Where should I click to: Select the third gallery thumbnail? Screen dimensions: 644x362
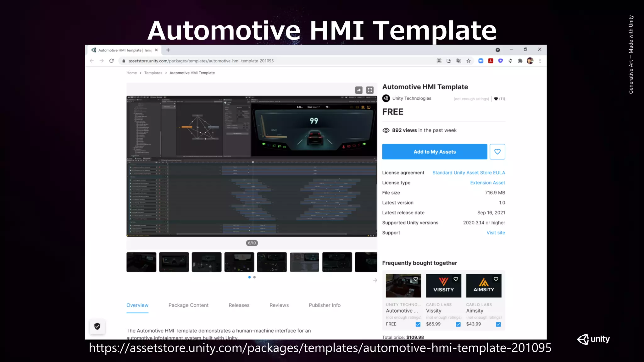click(x=207, y=262)
